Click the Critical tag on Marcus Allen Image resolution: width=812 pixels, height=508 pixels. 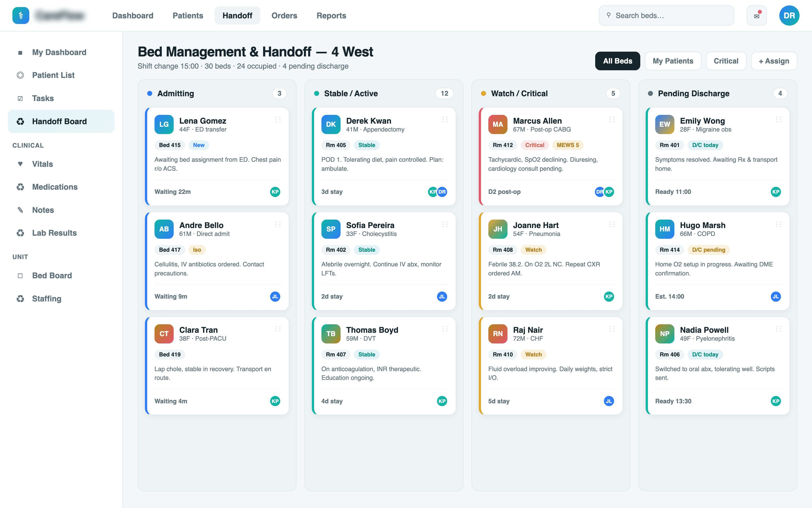(x=535, y=145)
